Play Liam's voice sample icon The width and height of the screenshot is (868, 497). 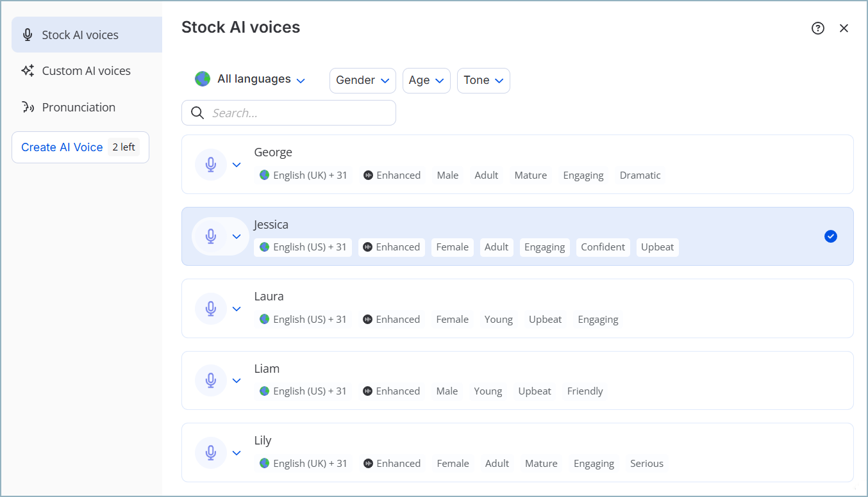[x=210, y=380]
